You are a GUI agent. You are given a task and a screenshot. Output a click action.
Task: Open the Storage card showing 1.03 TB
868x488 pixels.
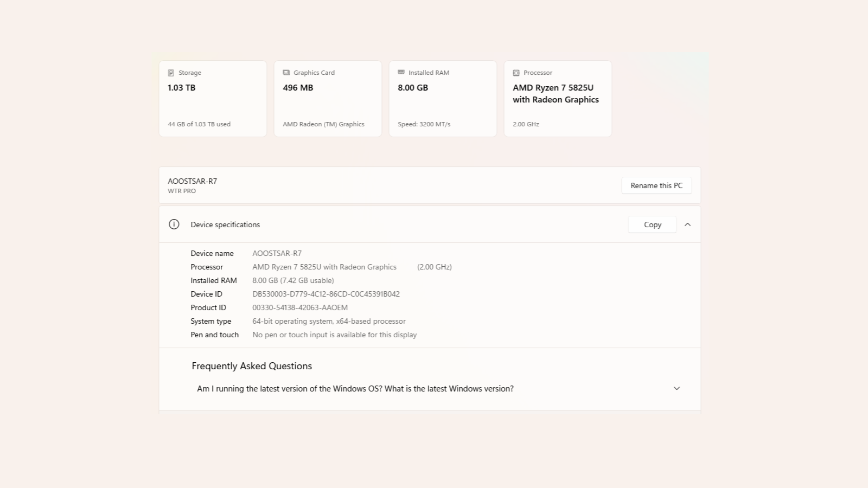[x=213, y=99]
